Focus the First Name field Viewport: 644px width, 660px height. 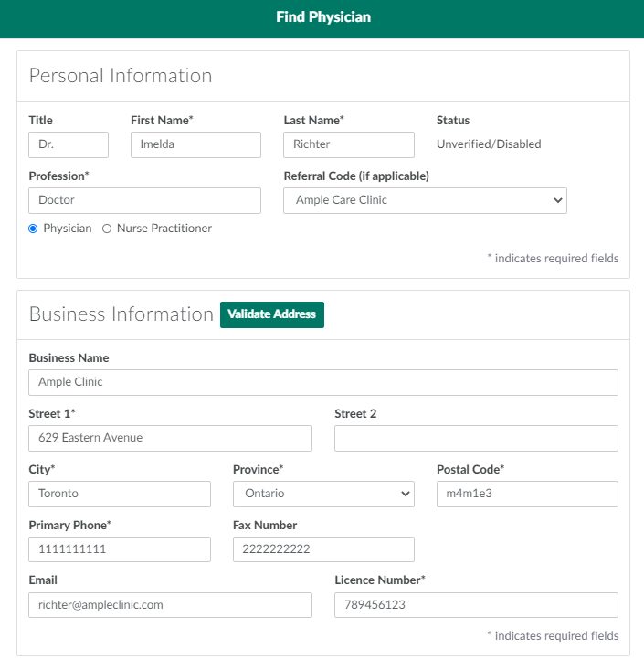point(195,144)
